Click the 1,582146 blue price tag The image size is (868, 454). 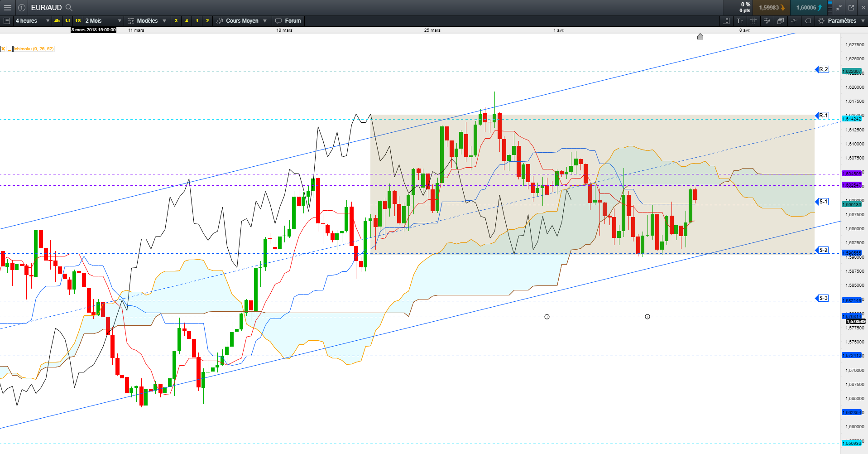point(852,300)
